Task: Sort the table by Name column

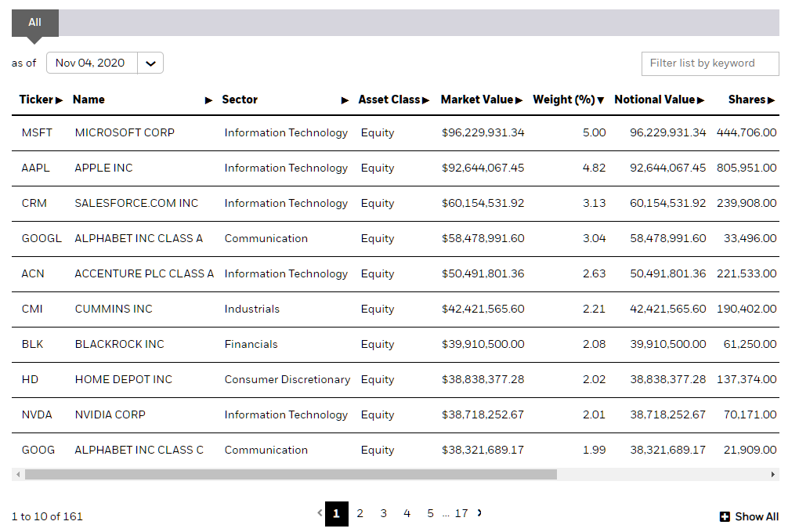Action: click(x=142, y=100)
